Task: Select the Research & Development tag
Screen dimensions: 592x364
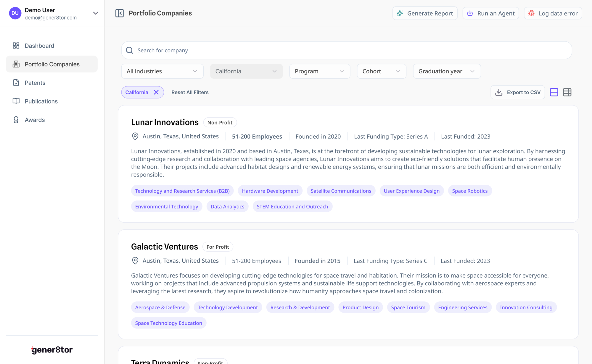Action: [300, 307]
